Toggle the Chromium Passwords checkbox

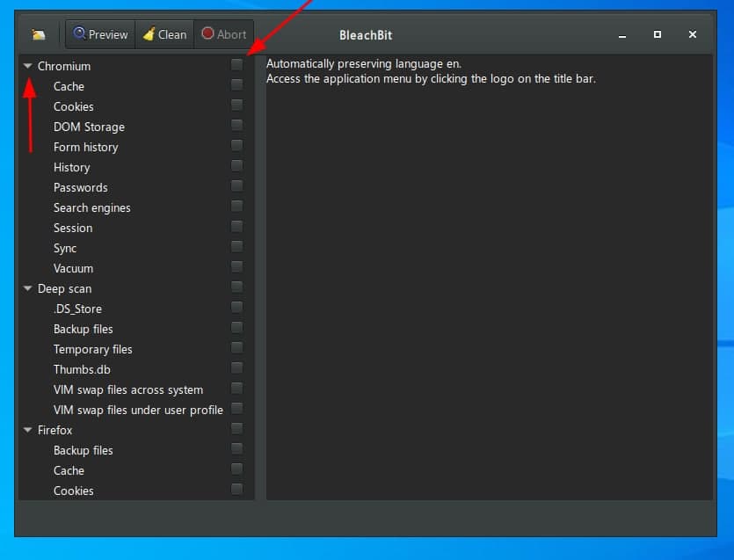click(x=236, y=186)
